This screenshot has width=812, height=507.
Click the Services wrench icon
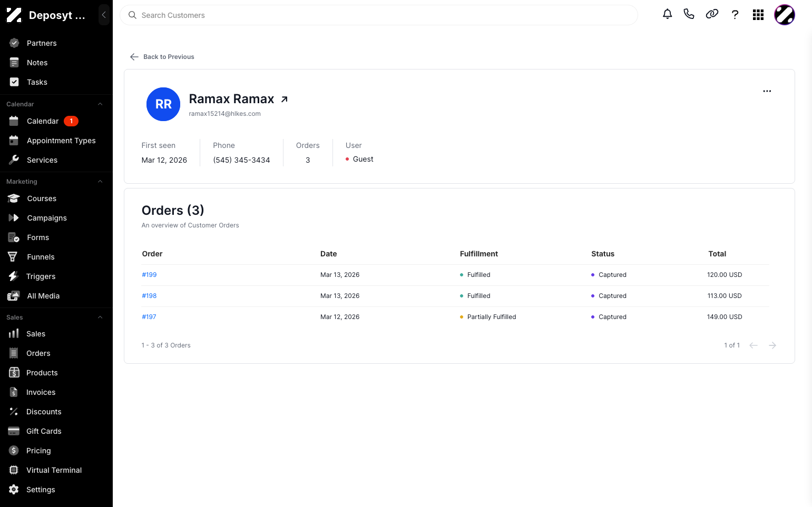point(14,160)
